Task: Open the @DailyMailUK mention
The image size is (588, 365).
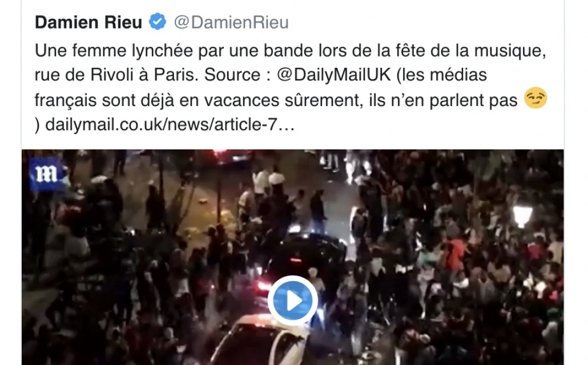Action: pos(334,75)
